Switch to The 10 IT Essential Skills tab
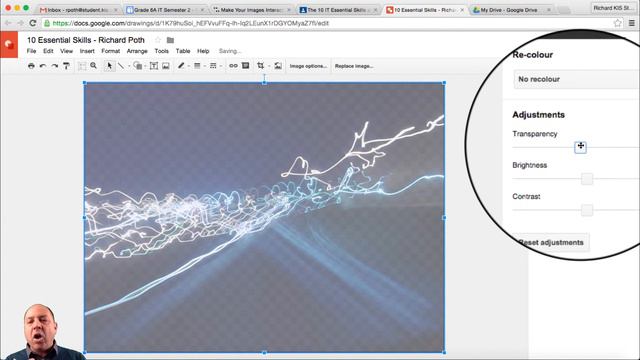640x360 pixels. (338, 9)
